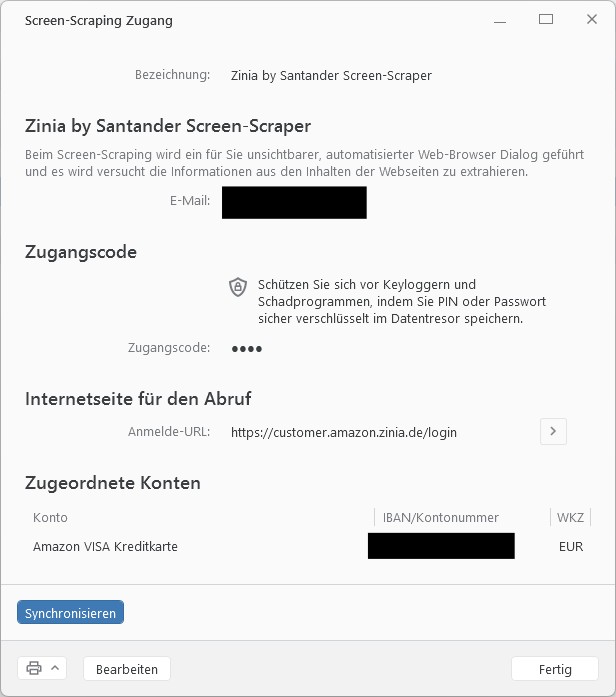Click the redacted E-Mail field

294,202
